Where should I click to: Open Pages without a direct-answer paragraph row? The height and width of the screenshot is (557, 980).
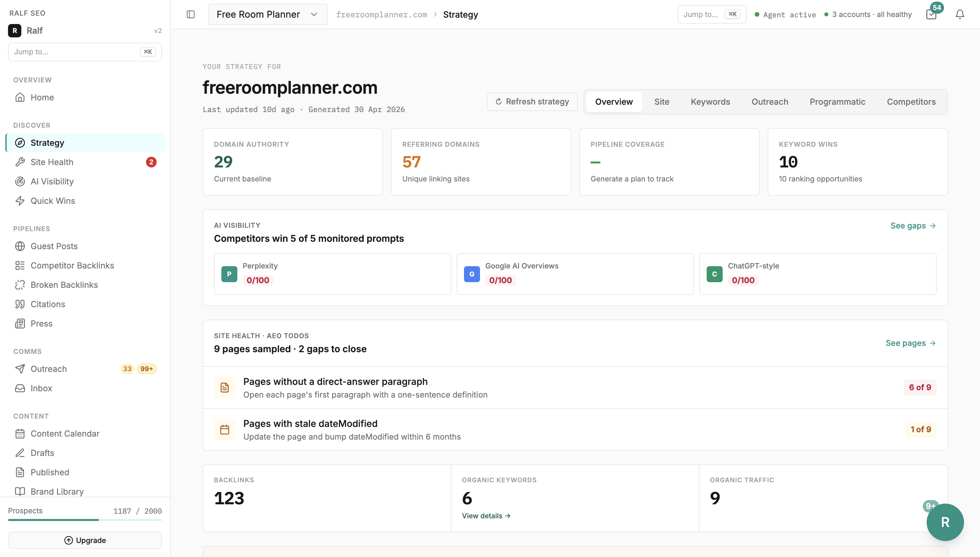coord(575,388)
